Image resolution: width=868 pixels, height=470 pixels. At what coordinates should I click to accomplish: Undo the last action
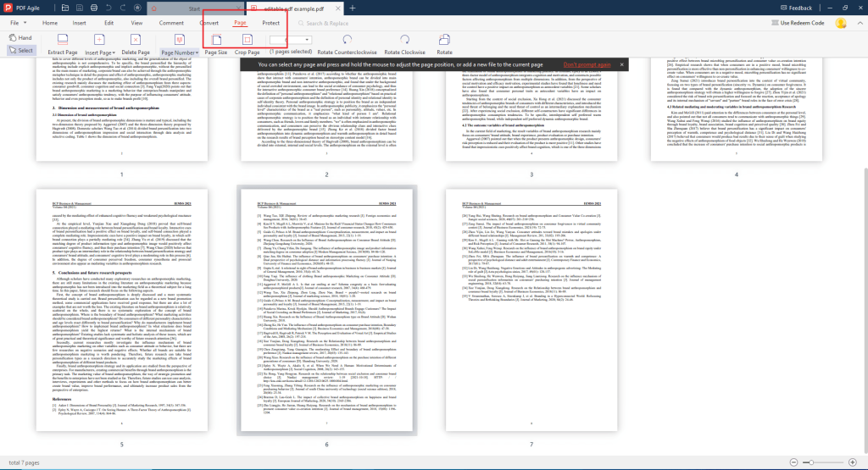coord(108,8)
